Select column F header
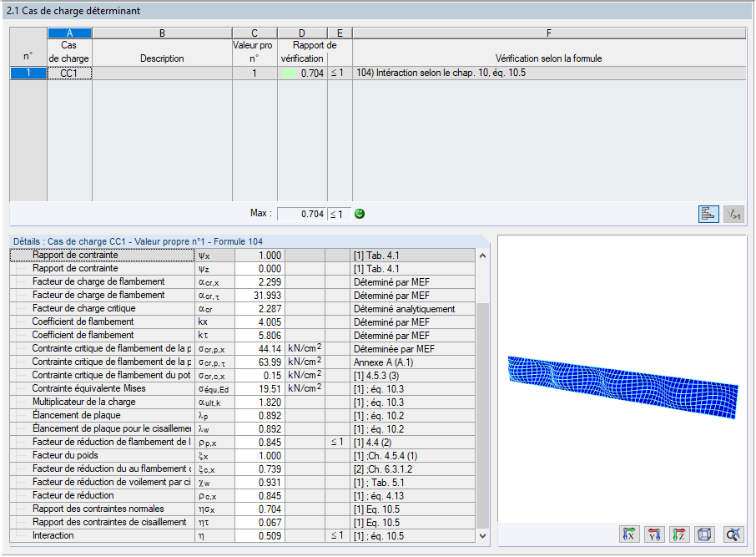 click(549, 33)
